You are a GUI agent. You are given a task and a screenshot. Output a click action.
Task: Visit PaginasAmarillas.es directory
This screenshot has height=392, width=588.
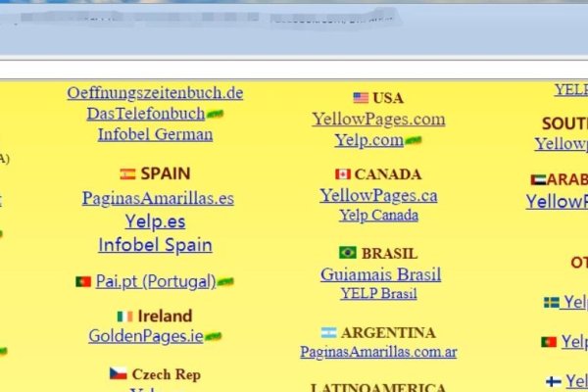(x=158, y=198)
